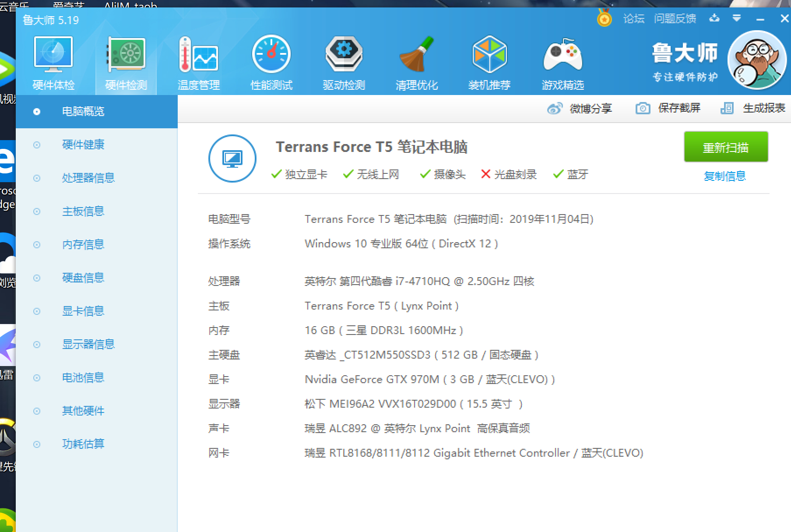
Task: Click the 鲁大师 5.19 window title
Action: coord(51,20)
